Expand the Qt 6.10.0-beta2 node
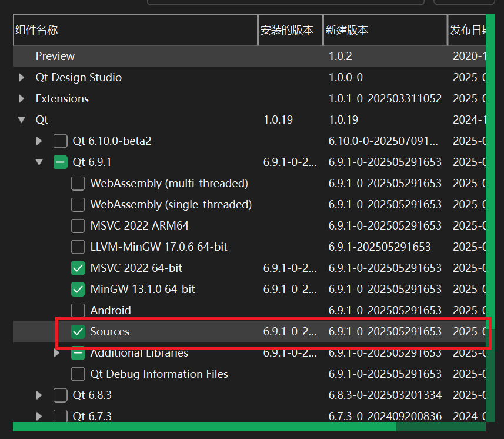Screen dimensions: 504x439 pyautogui.click(x=39, y=141)
